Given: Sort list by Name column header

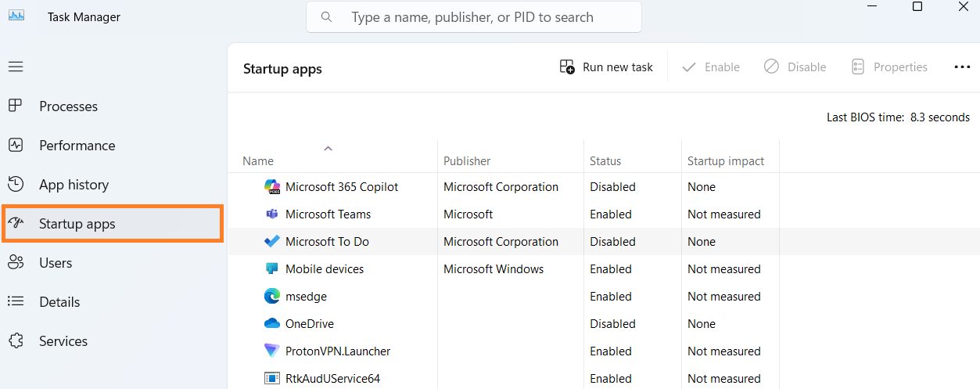Looking at the screenshot, I should (x=258, y=161).
